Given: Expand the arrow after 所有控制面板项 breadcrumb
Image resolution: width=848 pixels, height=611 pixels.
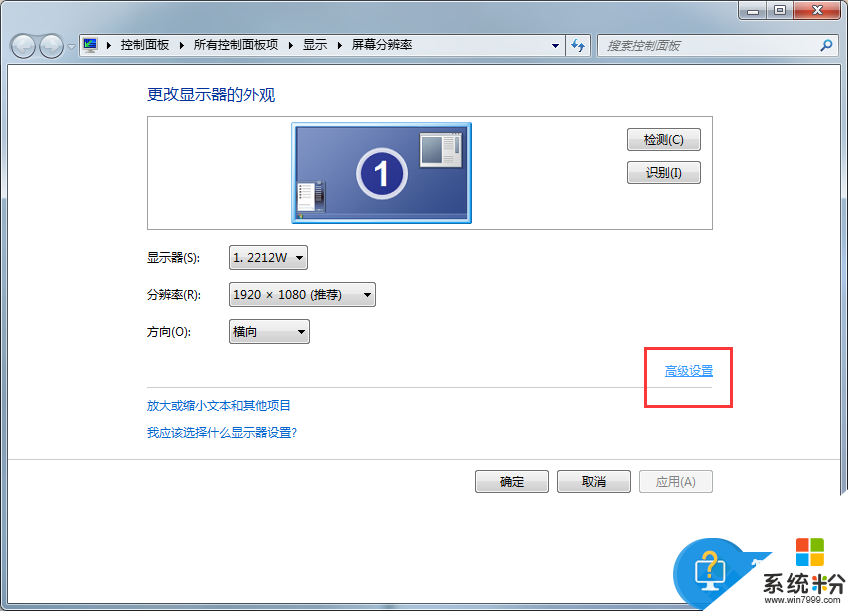Looking at the screenshot, I should 291,45.
